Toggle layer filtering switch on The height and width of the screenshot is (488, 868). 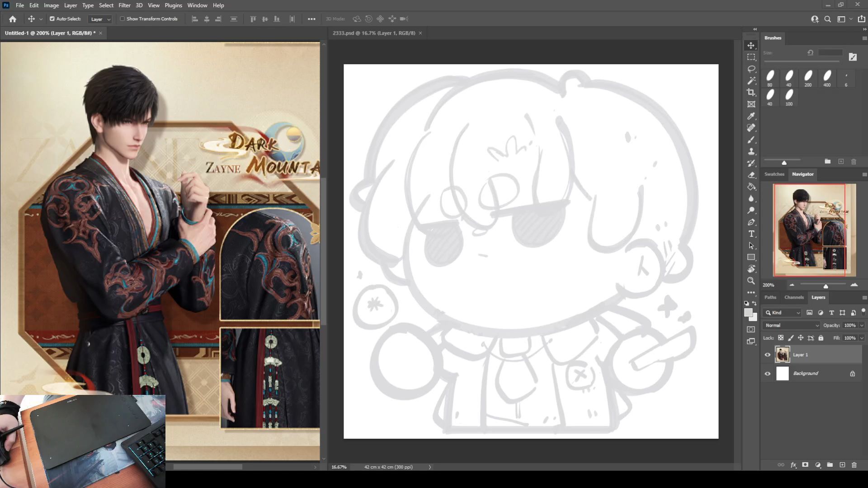[x=863, y=312]
